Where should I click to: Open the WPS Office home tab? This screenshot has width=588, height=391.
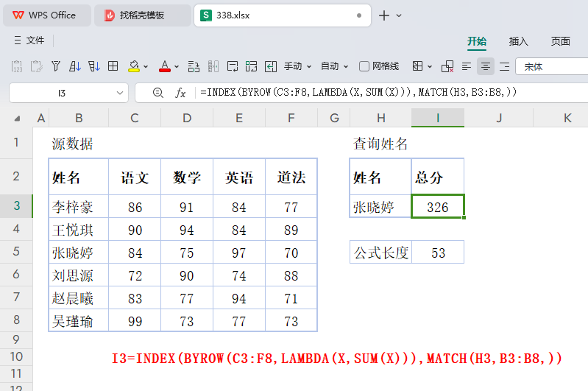(x=47, y=15)
